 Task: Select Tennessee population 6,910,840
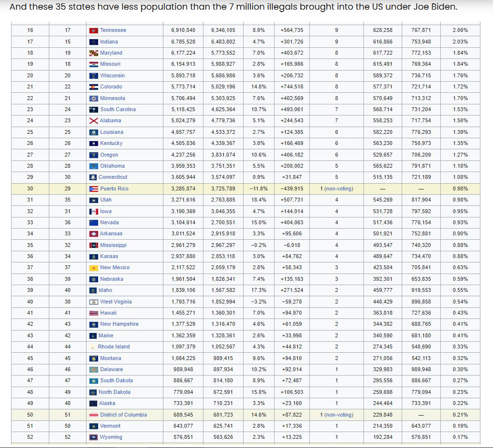coord(183,30)
